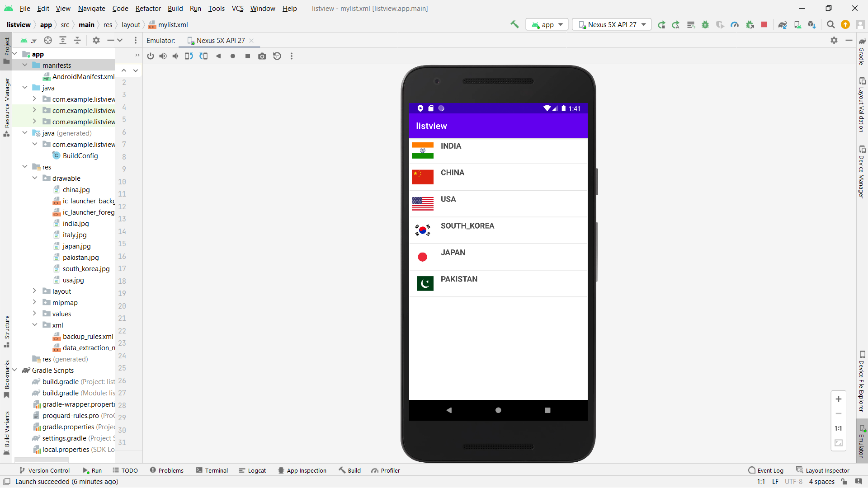Screen dimensions: 868x488
Task: Stop the running app
Action: [764, 24]
